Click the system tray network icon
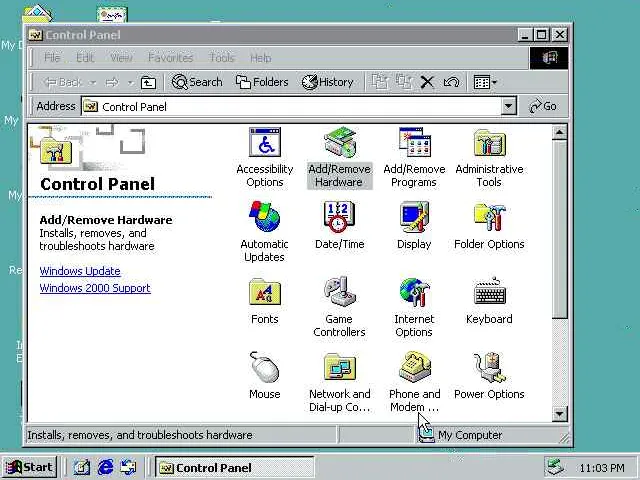This screenshot has width=640, height=480. tap(556, 467)
